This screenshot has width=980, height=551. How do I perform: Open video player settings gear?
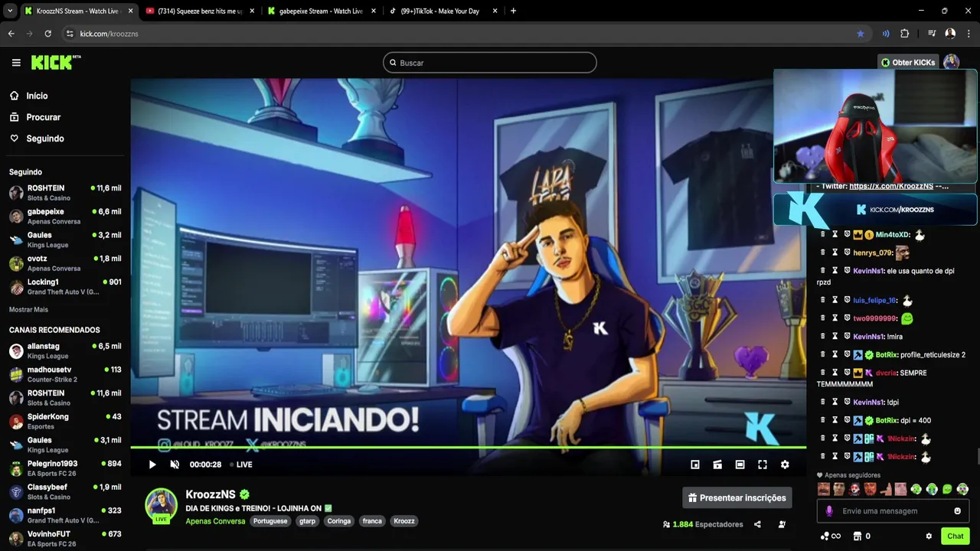(x=785, y=465)
